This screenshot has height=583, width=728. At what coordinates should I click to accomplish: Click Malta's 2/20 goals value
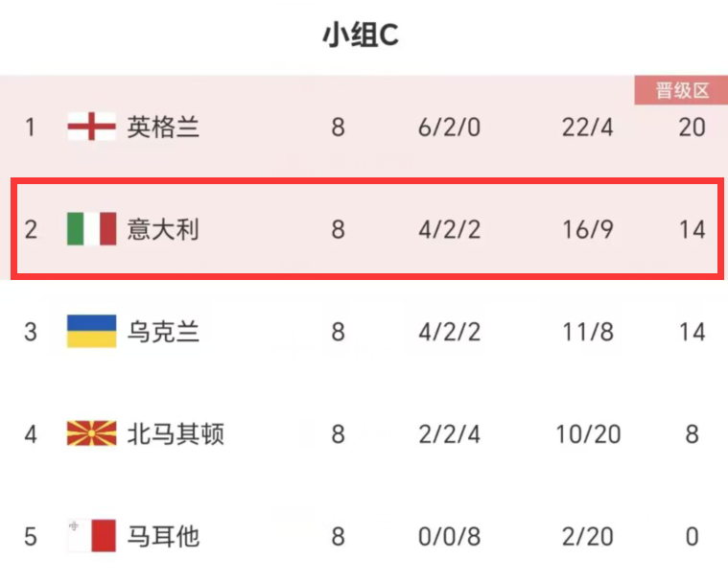pyautogui.click(x=587, y=537)
